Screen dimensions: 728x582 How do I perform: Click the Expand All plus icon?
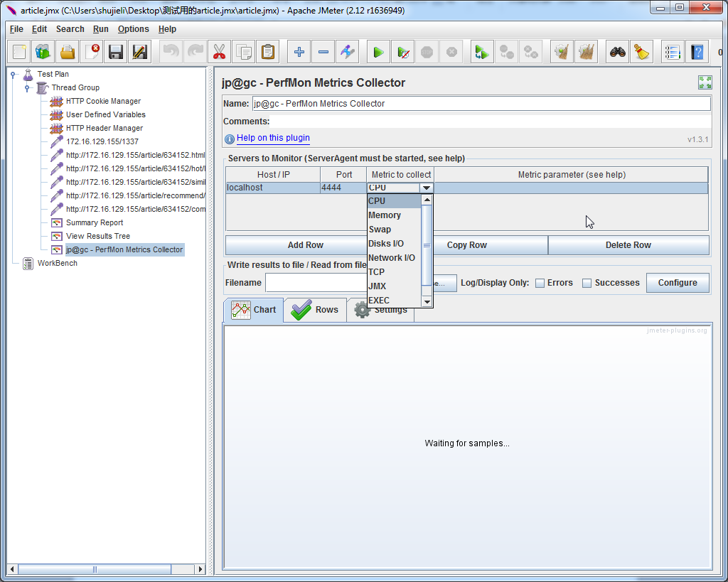pos(299,52)
